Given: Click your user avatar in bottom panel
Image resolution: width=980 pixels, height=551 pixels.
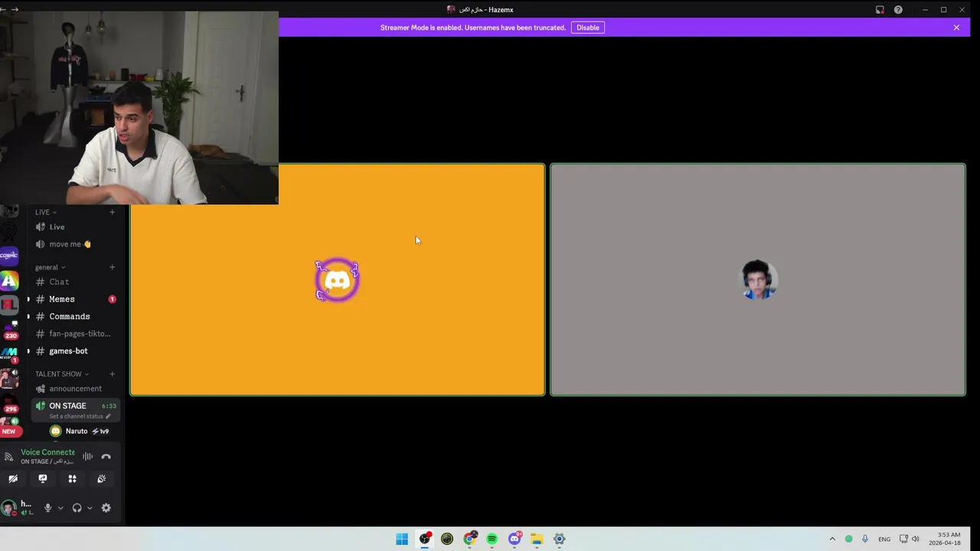Looking at the screenshot, I should click(x=8, y=507).
